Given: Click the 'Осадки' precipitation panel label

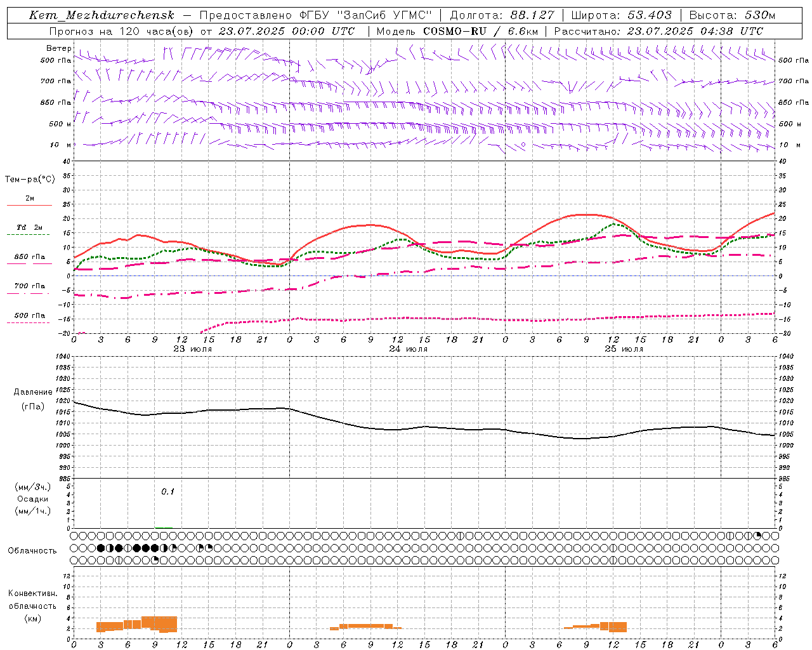Looking at the screenshot, I should 33,499.
